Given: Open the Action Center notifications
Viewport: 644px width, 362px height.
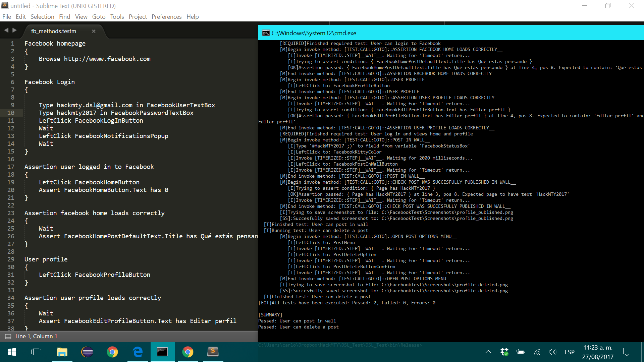Looking at the screenshot, I should (x=627, y=352).
